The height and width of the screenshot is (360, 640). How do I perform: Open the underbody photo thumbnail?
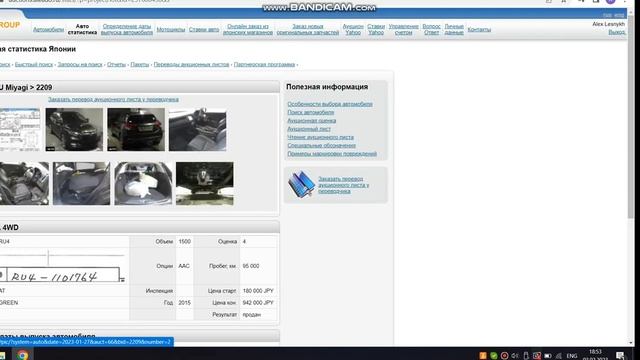[204, 183]
